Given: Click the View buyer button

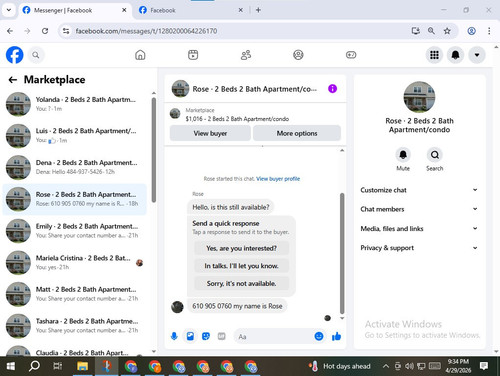Looking at the screenshot, I should (x=210, y=133).
